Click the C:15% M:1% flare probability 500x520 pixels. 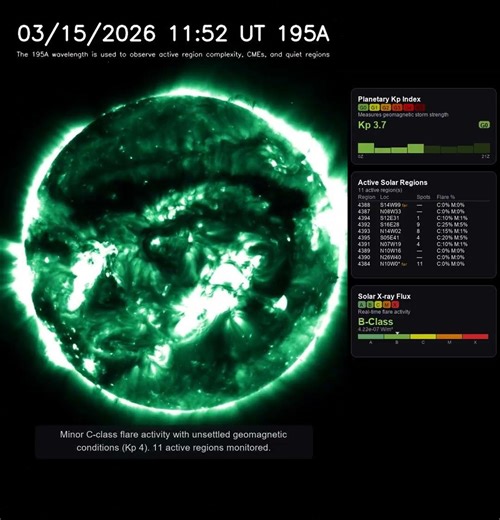point(452,231)
